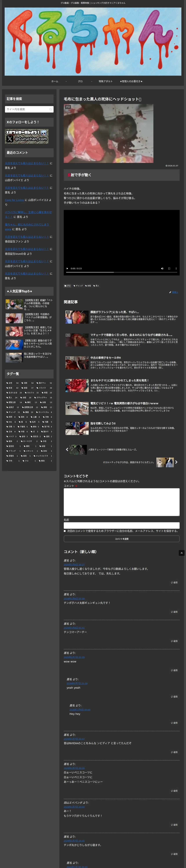Open the ★管理人のお墨付き★ menu item

tap(131, 81)
